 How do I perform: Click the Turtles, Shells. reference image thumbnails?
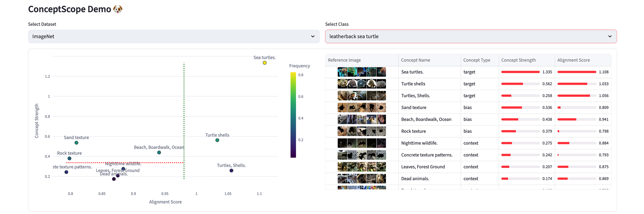(362, 96)
